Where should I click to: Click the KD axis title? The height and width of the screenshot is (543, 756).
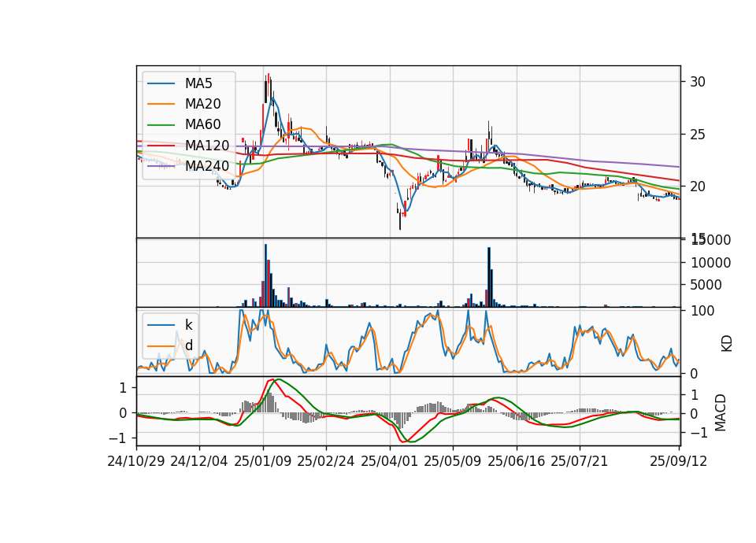click(x=727, y=344)
